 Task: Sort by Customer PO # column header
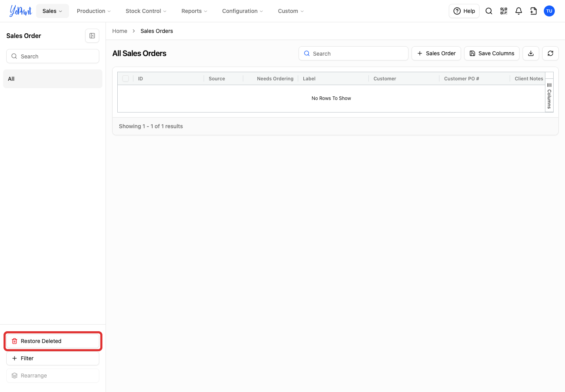475,78
